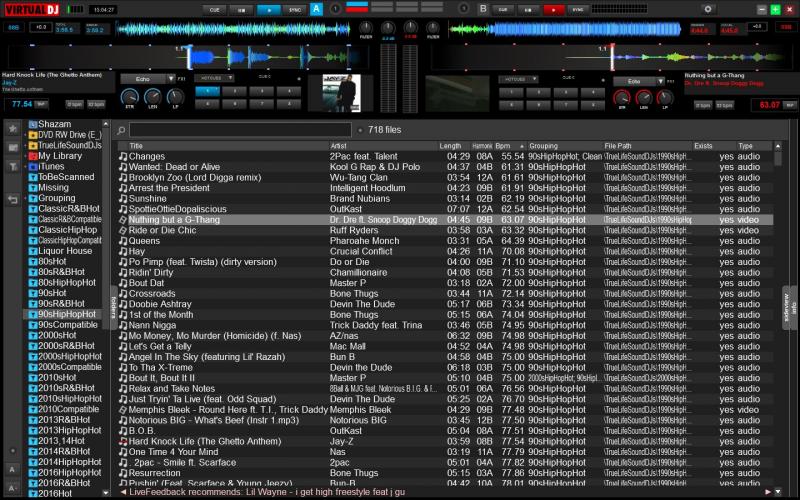
Task: Click the folder tree scrollbar down arrow
Action: pos(106,493)
